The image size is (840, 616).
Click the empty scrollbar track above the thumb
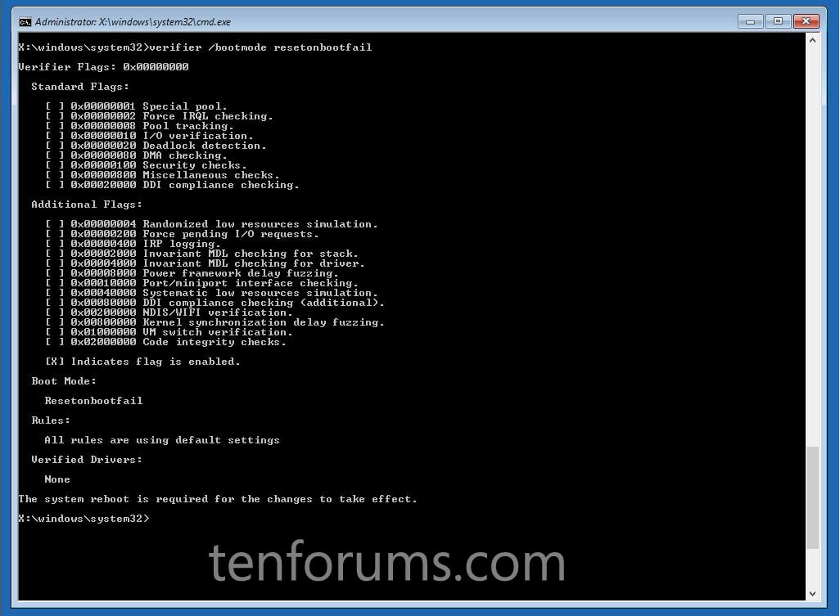pos(812,246)
